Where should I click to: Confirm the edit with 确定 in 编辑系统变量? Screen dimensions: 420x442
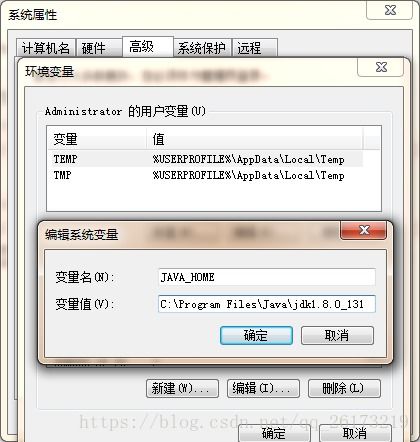pos(256,335)
